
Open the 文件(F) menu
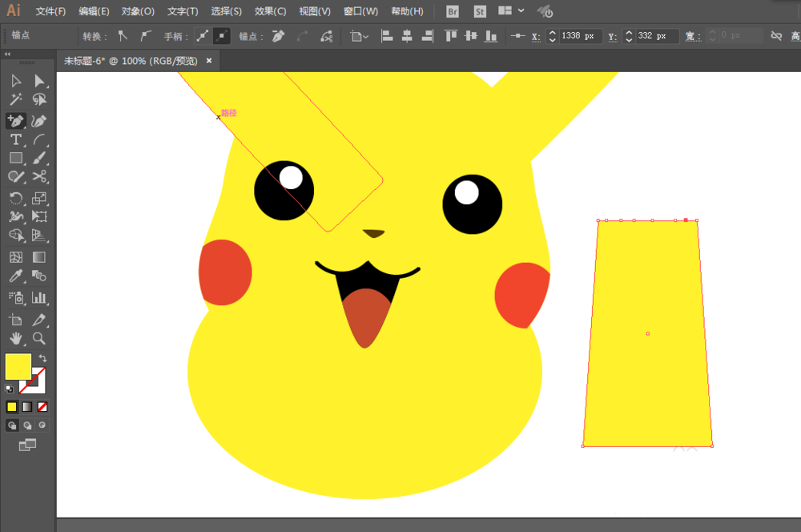click(50, 11)
